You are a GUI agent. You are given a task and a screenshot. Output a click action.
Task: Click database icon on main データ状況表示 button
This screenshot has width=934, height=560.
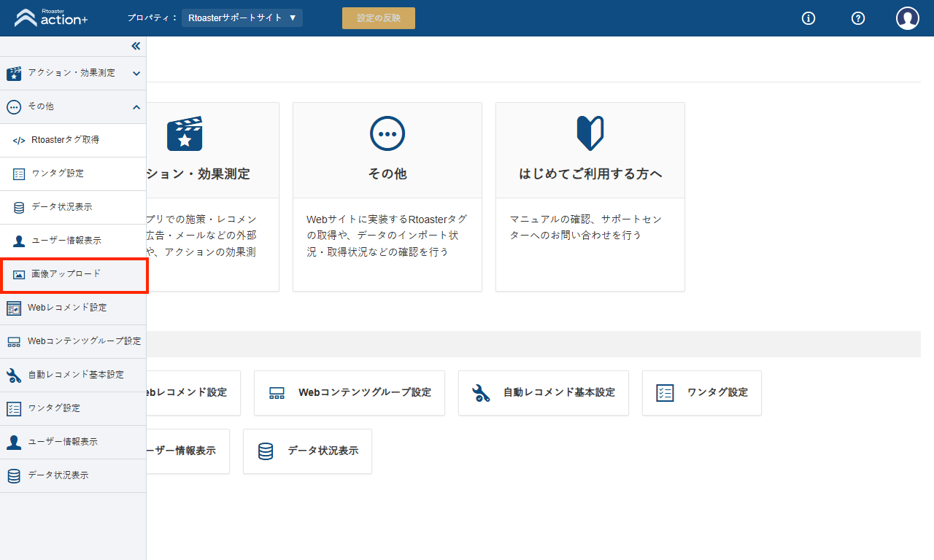tap(266, 451)
